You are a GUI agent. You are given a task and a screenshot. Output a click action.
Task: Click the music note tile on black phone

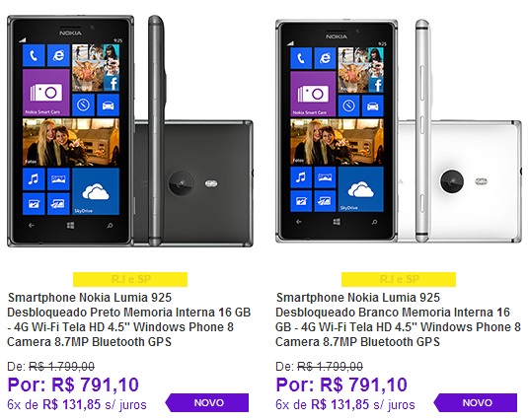pyautogui.click(x=34, y=179)
